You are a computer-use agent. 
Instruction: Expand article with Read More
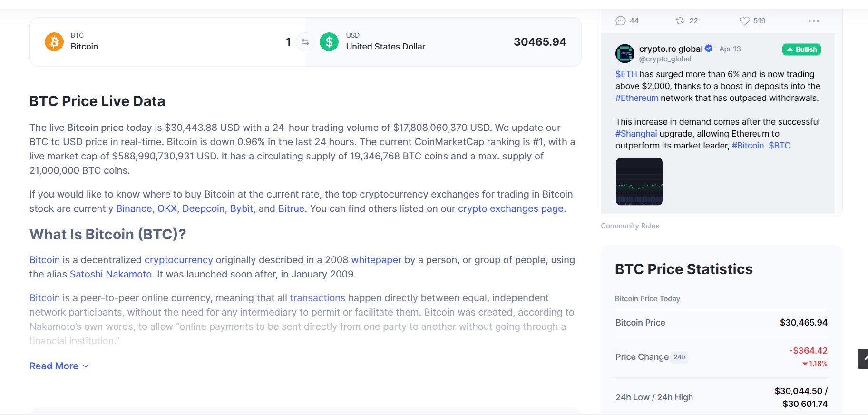[x=59, y=366]
